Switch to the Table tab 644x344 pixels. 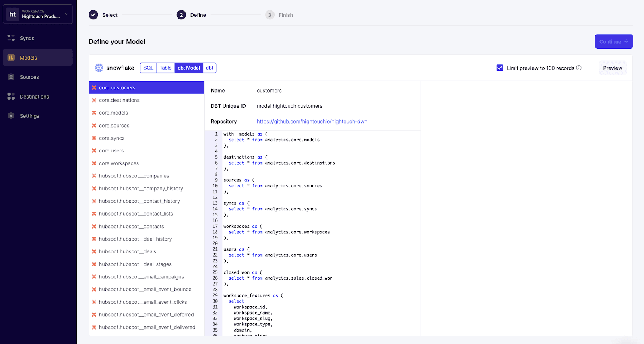tap(165, 68)
